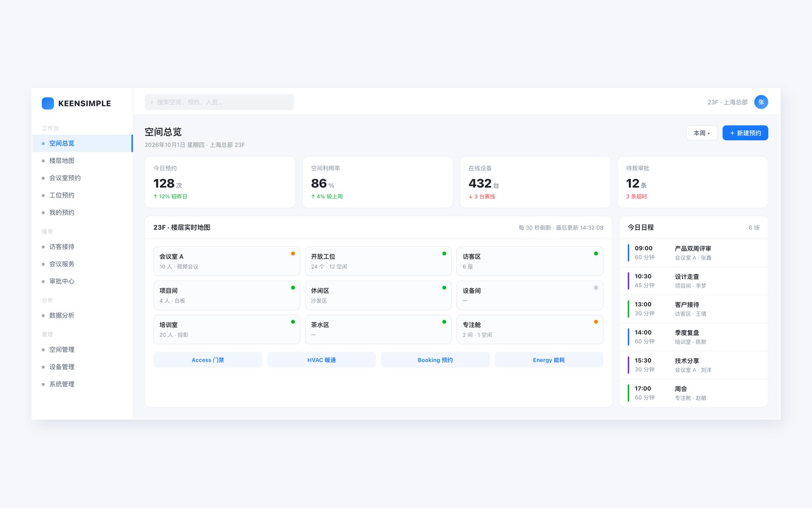Viewport: 812px width, 508px height.
Task: Open the 本周 period dropdown
Action: [702, 133]
